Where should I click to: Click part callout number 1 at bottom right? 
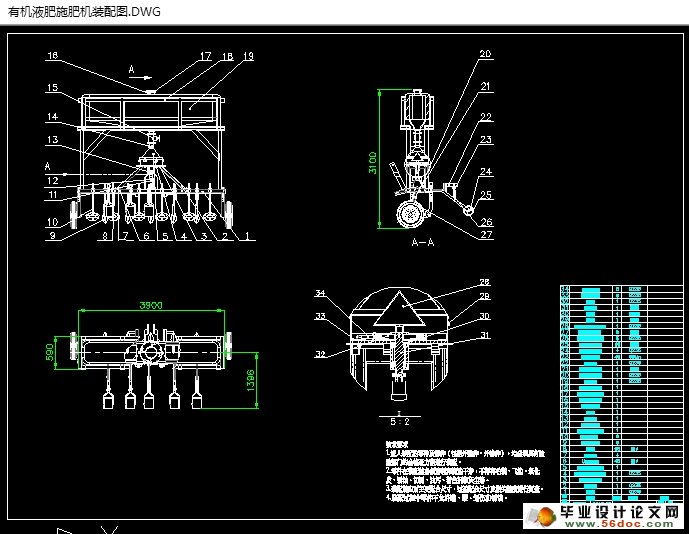coord(249,237)
